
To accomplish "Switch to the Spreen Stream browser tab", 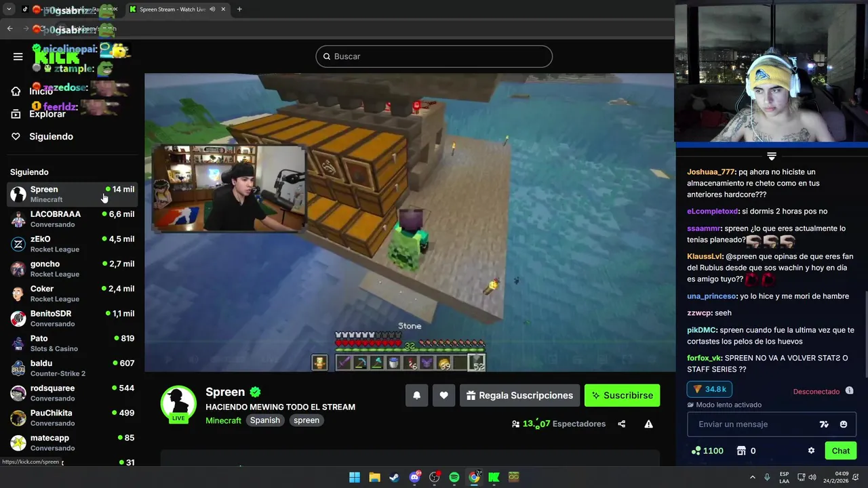I will pyautogui.click(x=178, y=9).
